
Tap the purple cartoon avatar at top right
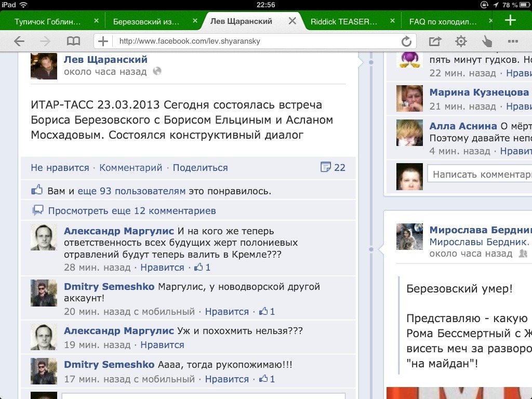[x=409, y=60]
